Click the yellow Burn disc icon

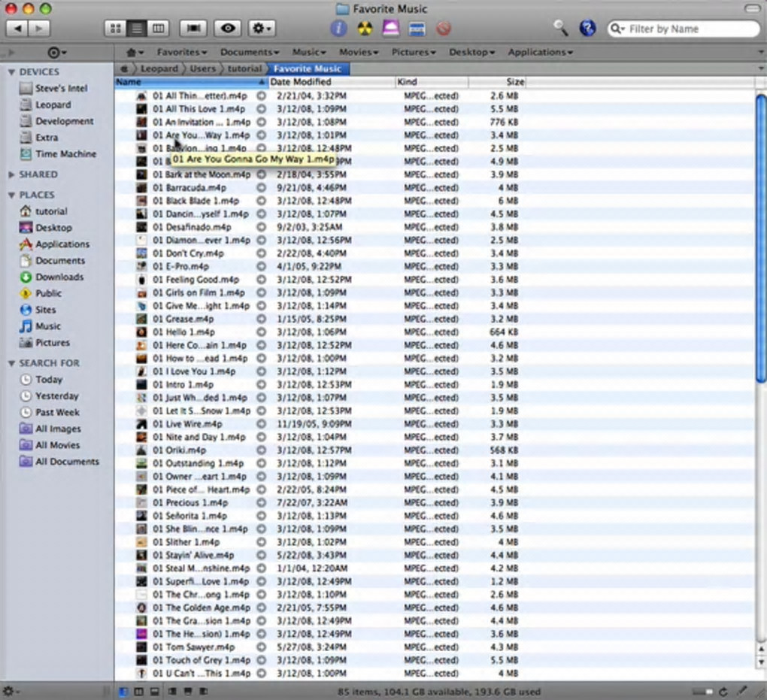coord(365,29)
